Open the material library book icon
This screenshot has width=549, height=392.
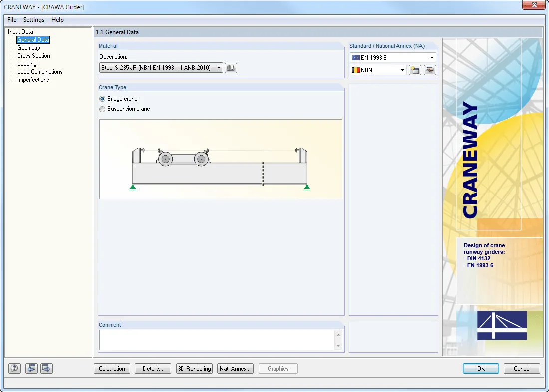pyautogui.click(x=231, y=68)
